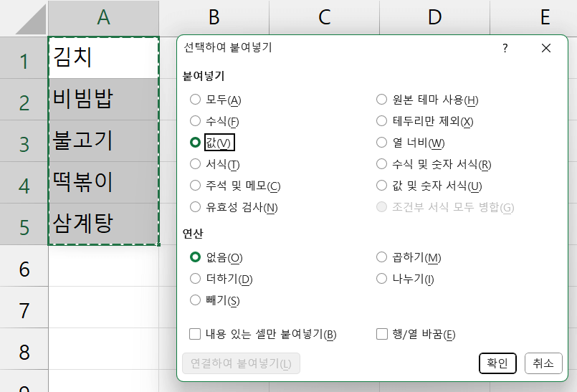This screenshot has height=392, width=577.
Task: Select column A header
Action: tap(103, 18)
